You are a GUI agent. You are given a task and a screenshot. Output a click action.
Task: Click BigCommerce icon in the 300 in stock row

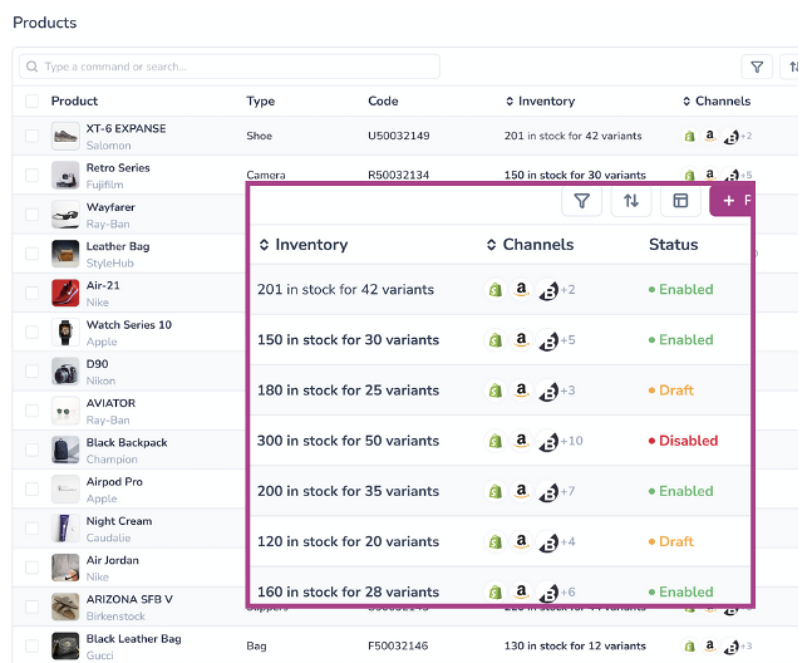(x=548, y=442)
